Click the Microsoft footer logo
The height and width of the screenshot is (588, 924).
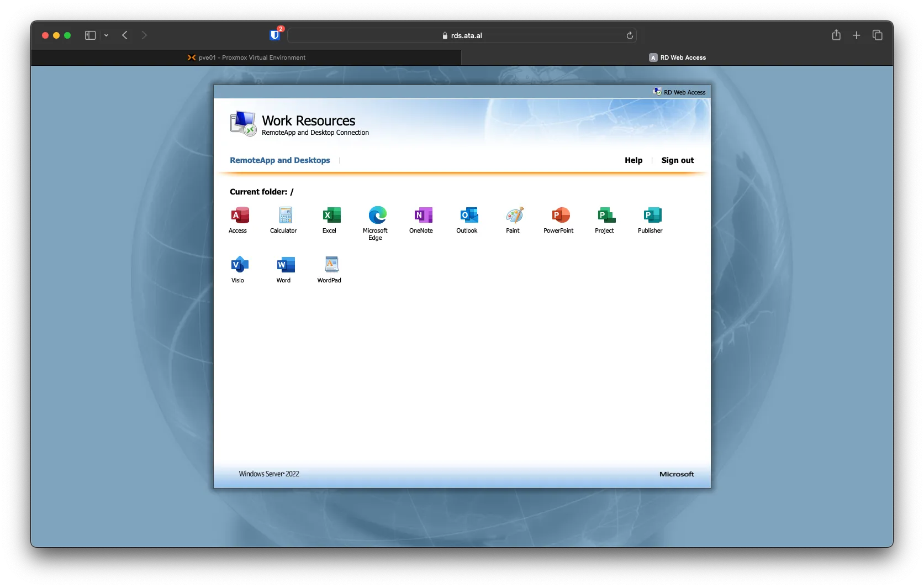[677, 474]
